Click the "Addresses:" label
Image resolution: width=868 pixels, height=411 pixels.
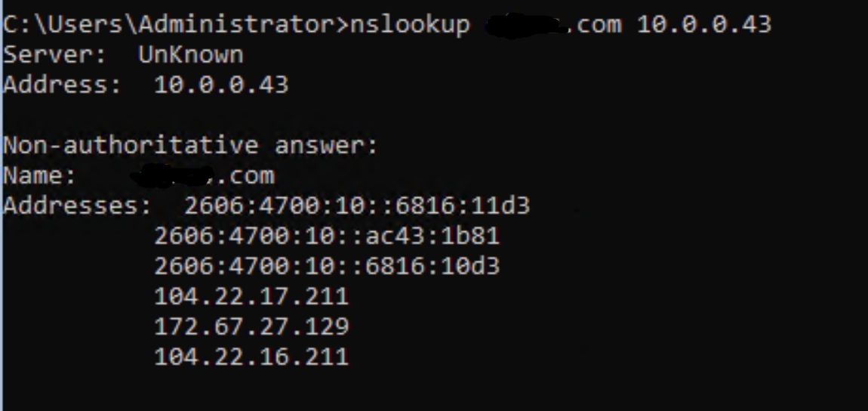click(77, 205)
